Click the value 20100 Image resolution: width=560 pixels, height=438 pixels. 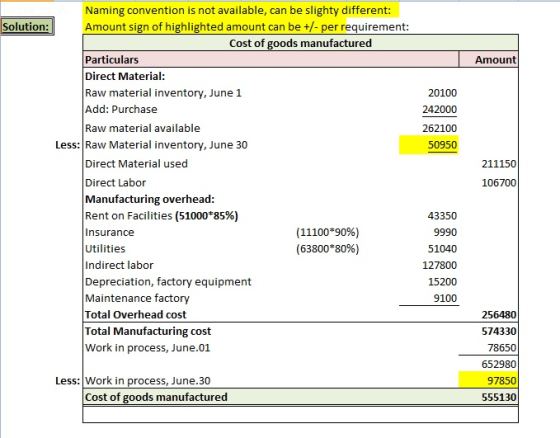442,93
